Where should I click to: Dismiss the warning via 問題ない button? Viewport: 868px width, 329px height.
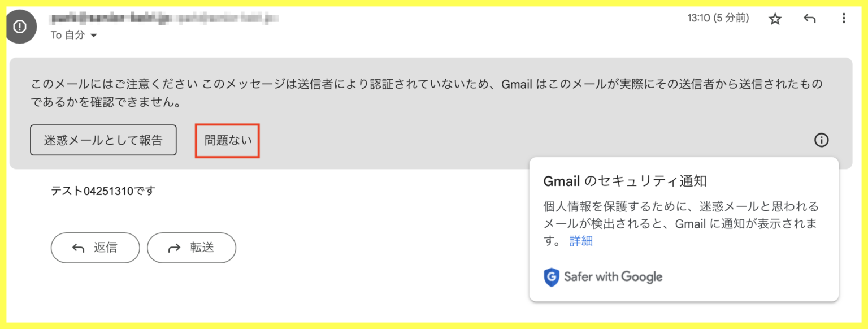[x=227, y=140]
